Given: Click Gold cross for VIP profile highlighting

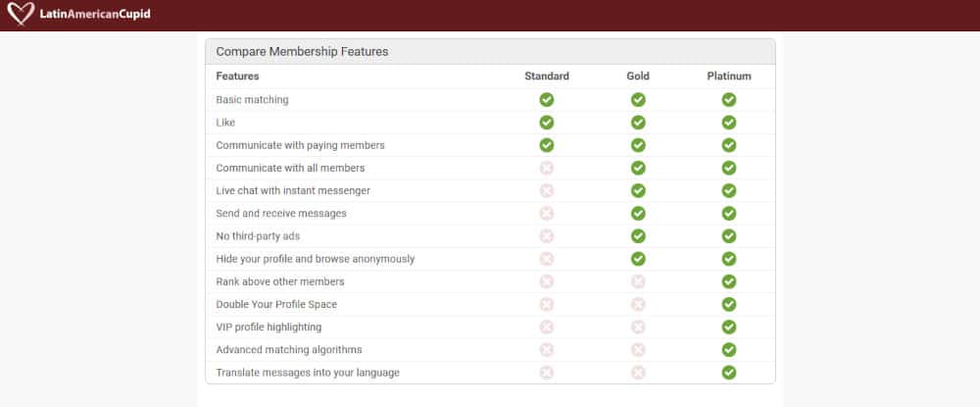Looking at the screenshot, I should (x=638, y=327).
